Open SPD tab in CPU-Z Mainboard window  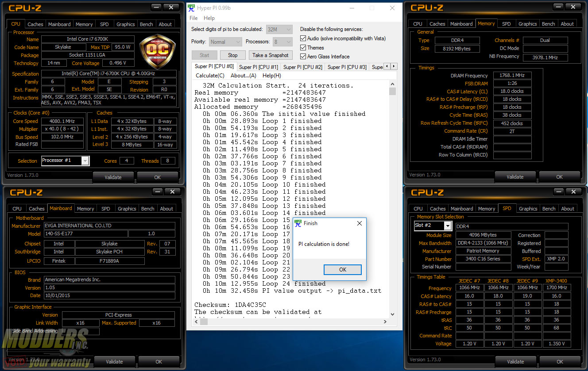(105, 209)
